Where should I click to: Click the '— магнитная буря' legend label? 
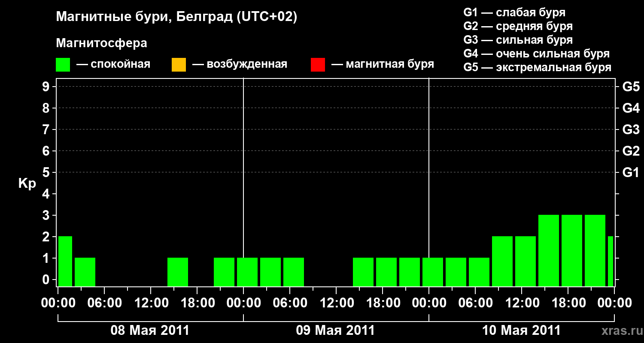[383, 65]
